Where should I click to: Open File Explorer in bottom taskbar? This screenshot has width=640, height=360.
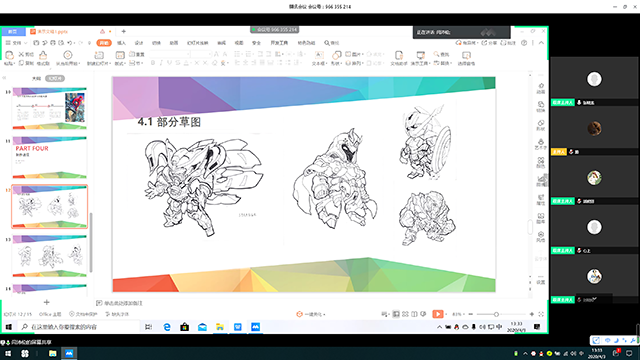click(53, 353)
